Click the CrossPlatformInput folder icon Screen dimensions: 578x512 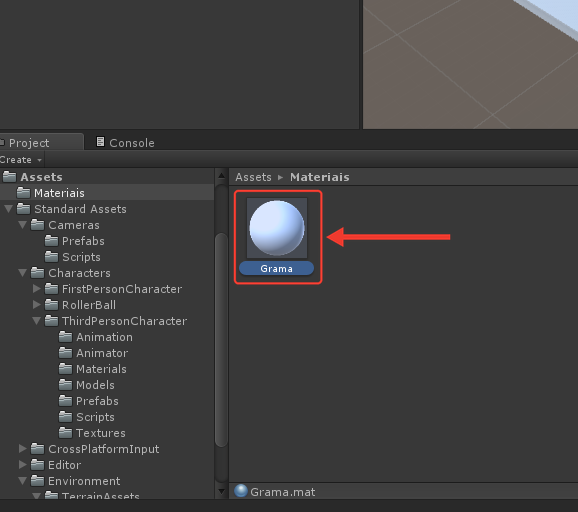pyautogui.click(x=38, y=449)
